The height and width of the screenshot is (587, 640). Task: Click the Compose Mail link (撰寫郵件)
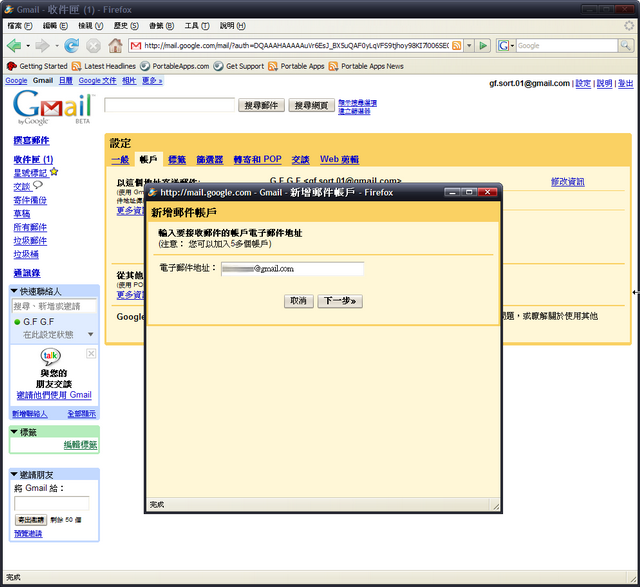click(31, 141)
